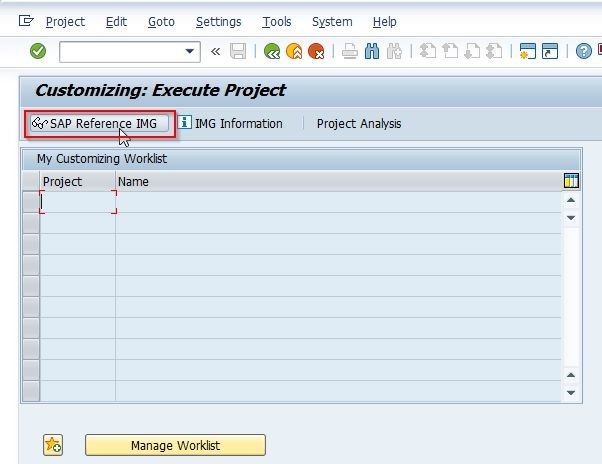Click the first Project cell input field

pos(78,202)
